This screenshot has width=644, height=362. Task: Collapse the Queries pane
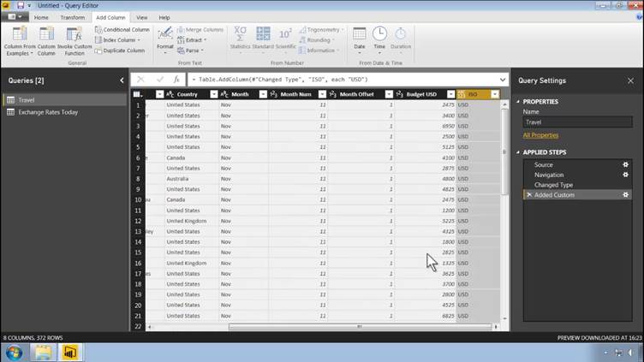(x=122, y=80)
